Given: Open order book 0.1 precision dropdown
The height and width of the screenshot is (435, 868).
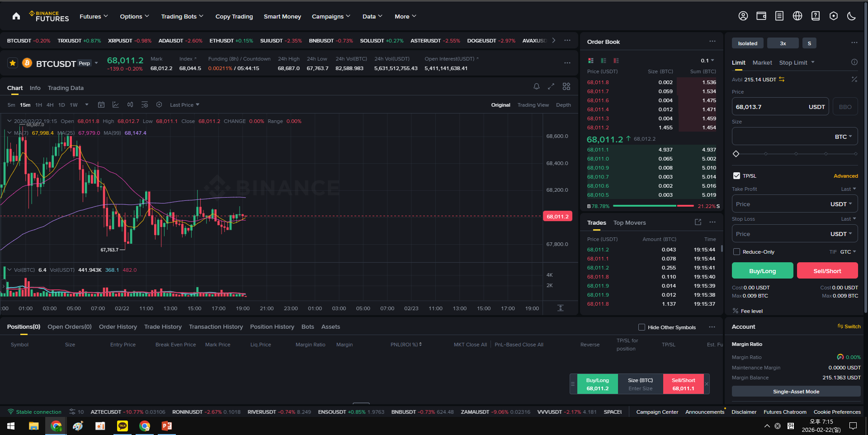Looking at the screenshot, I should [x=708, y=61].
